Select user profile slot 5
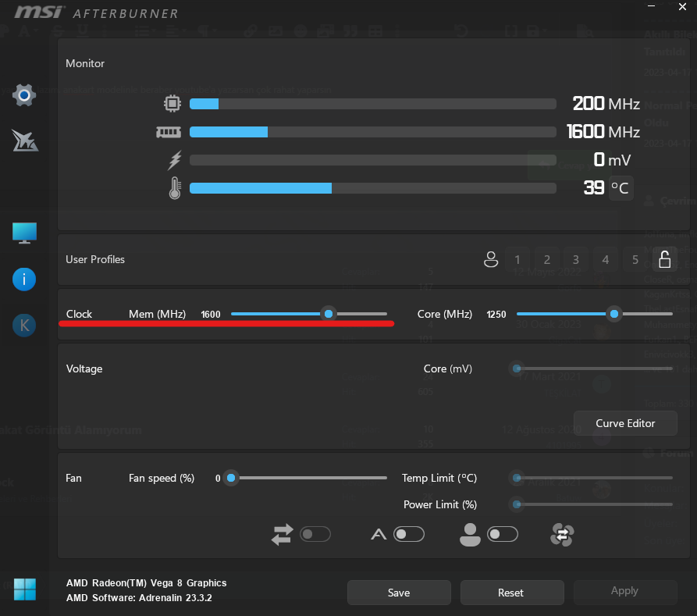The image size is (697, 616). [635, 260]
